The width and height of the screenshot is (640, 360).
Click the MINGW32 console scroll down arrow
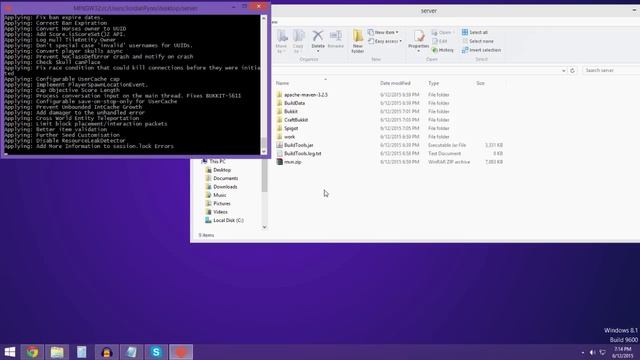tap(264, 152)
